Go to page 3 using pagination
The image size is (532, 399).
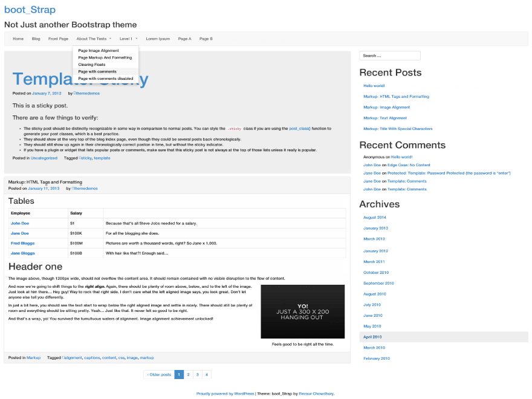click(197, 374)
